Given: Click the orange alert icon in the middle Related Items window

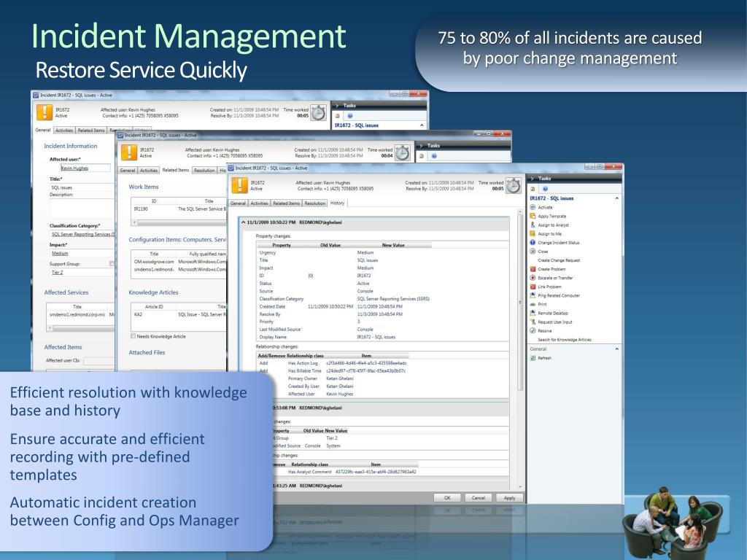Looking at the screenshot, I should [x=129, y=152].
